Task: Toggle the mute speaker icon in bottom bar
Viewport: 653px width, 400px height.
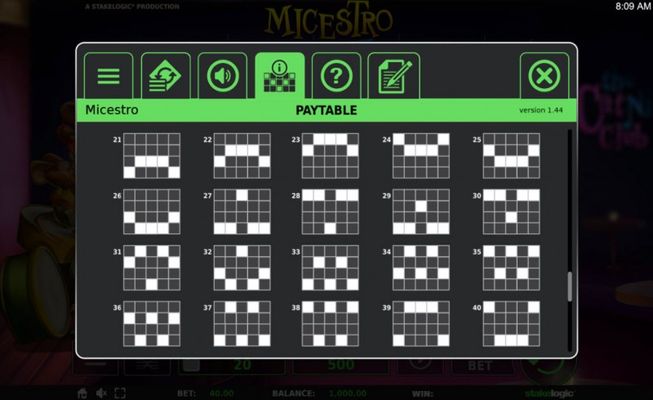Action: coord(101,393)
